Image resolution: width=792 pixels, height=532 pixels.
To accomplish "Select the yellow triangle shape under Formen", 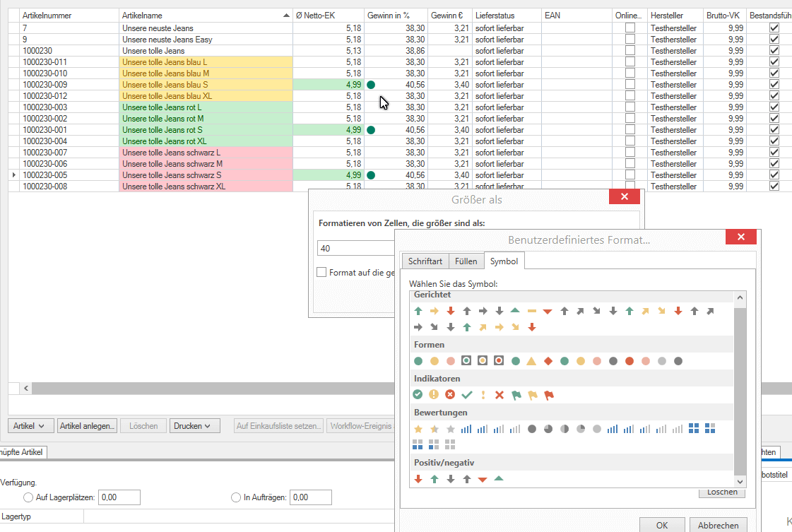I will click(531, 361).
